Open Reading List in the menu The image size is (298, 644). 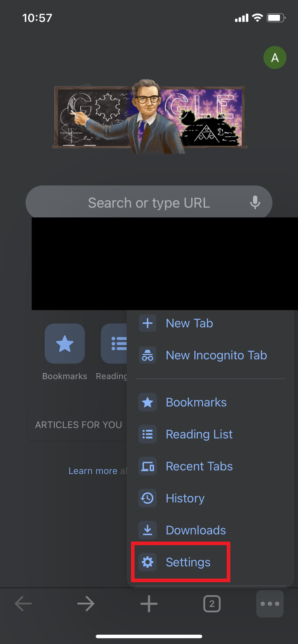[x=199, y=434]
